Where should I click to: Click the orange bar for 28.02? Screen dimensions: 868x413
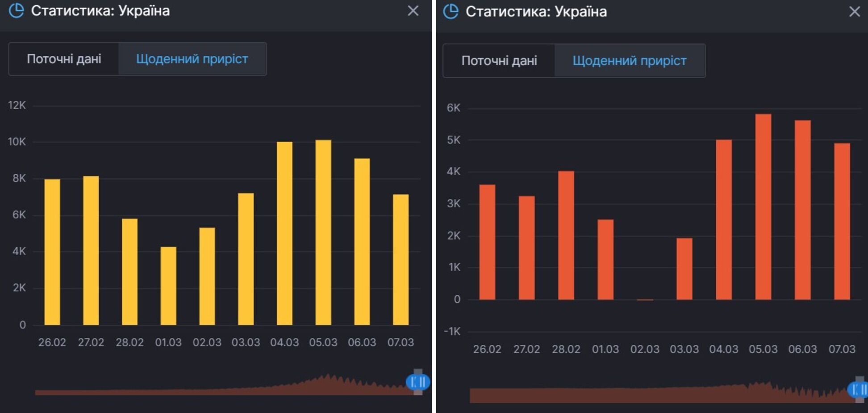[566, 235]
